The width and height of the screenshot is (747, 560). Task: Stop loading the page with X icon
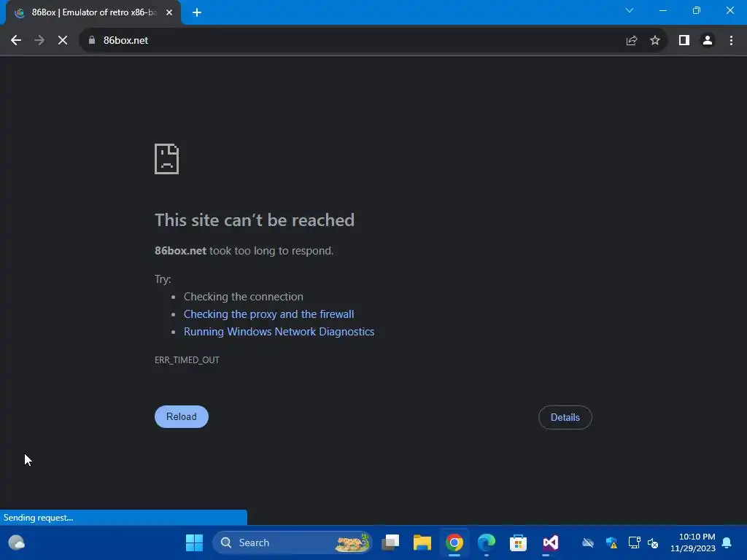point(63,41)
